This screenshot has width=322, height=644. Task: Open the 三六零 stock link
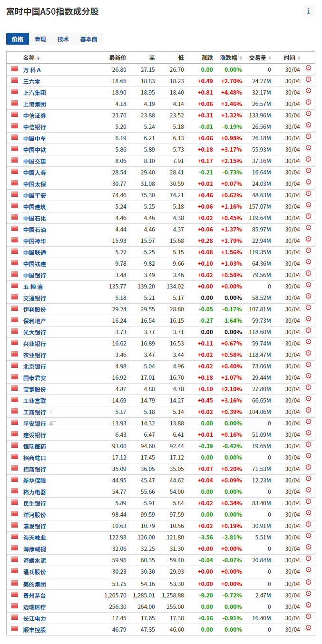(x=32, y=81)
